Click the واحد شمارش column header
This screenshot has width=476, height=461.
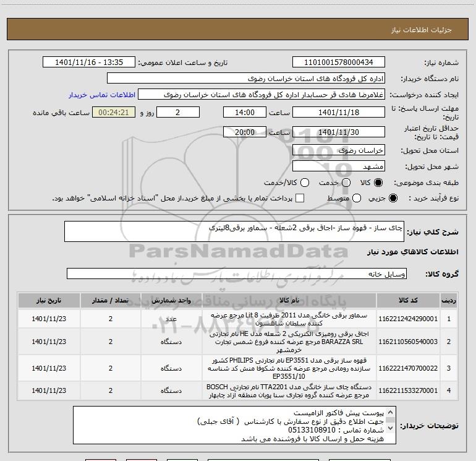point(171,300)
